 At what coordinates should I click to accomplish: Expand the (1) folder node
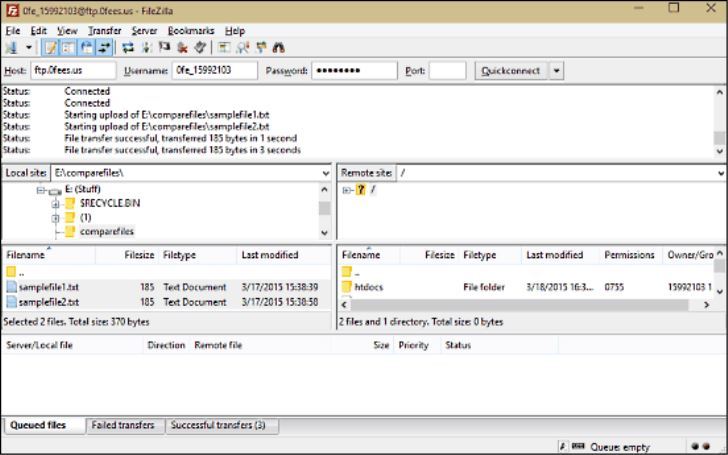(55, 218)
